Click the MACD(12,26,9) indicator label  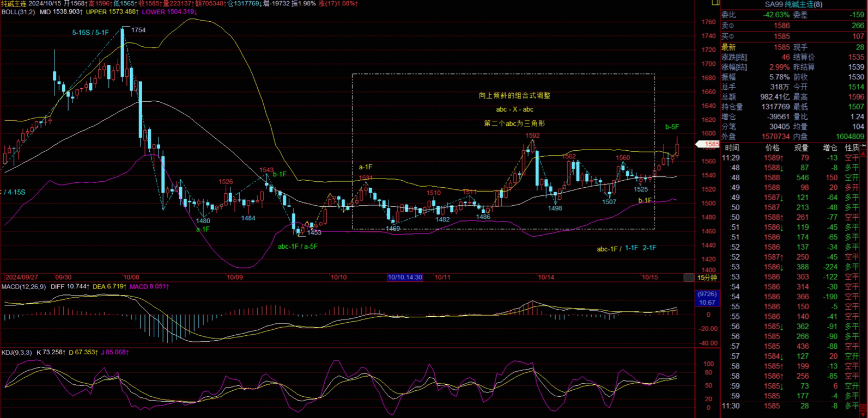click(24, 286)
